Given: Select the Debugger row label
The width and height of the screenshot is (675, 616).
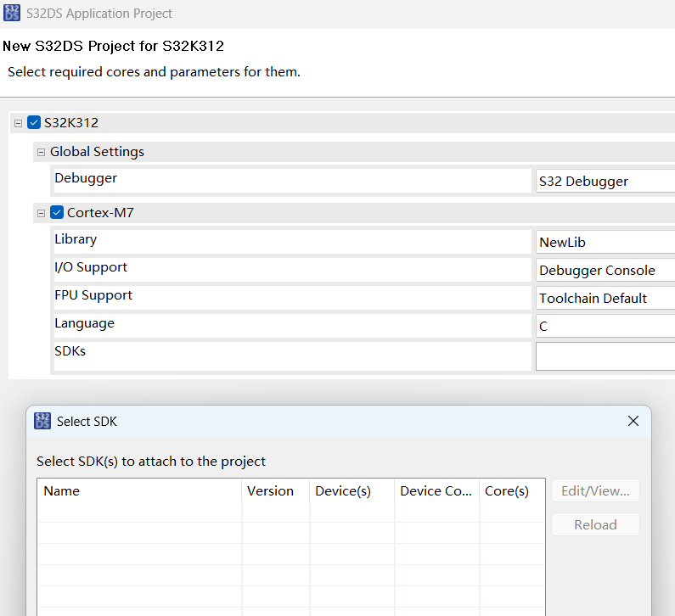Looking at the screenshot, I should pos(86,178).
